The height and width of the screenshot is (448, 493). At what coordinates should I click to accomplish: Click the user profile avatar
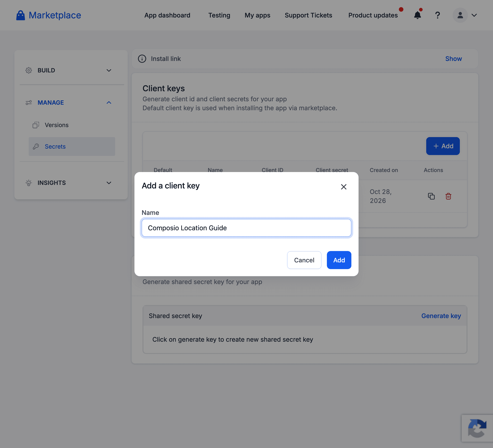(460, 15)
